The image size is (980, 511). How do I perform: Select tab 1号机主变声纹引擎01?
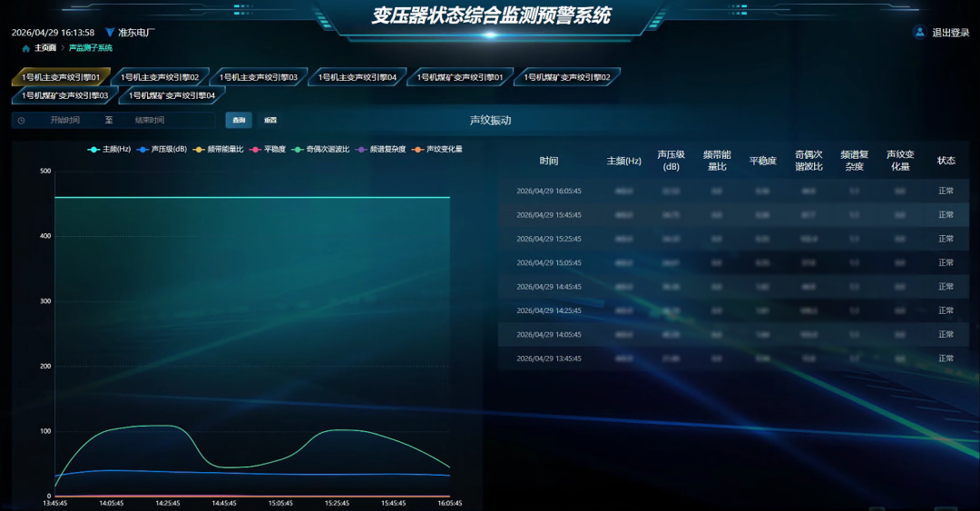click(x=61, y=77)
